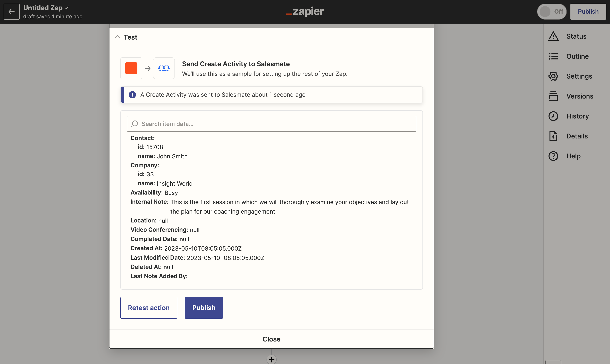
Task: Click Retest action button
Action: click(149, 308)
